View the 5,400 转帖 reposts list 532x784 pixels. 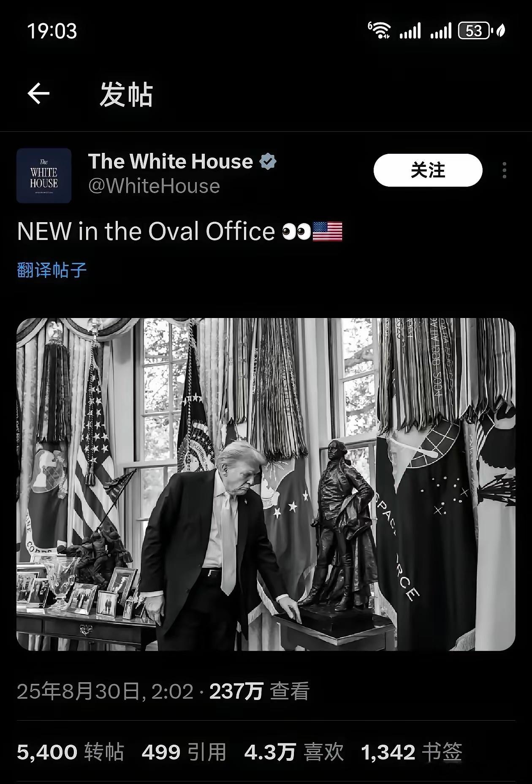(71, 752)
